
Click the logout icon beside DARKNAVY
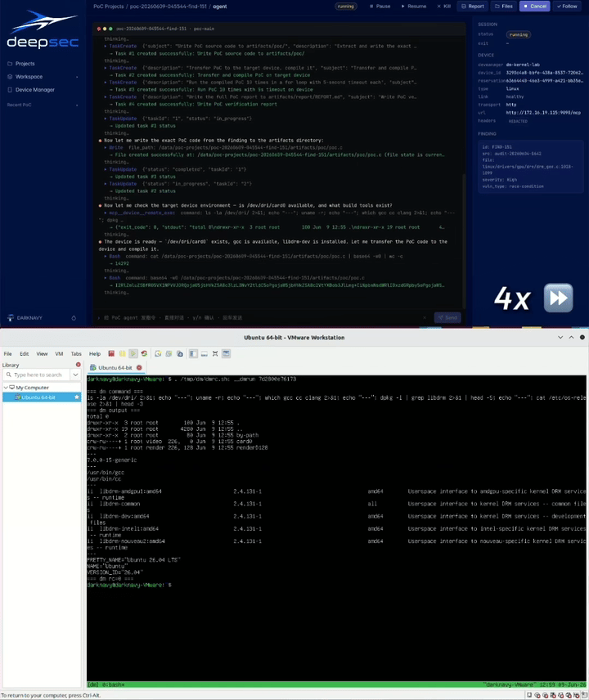(74, 318)
